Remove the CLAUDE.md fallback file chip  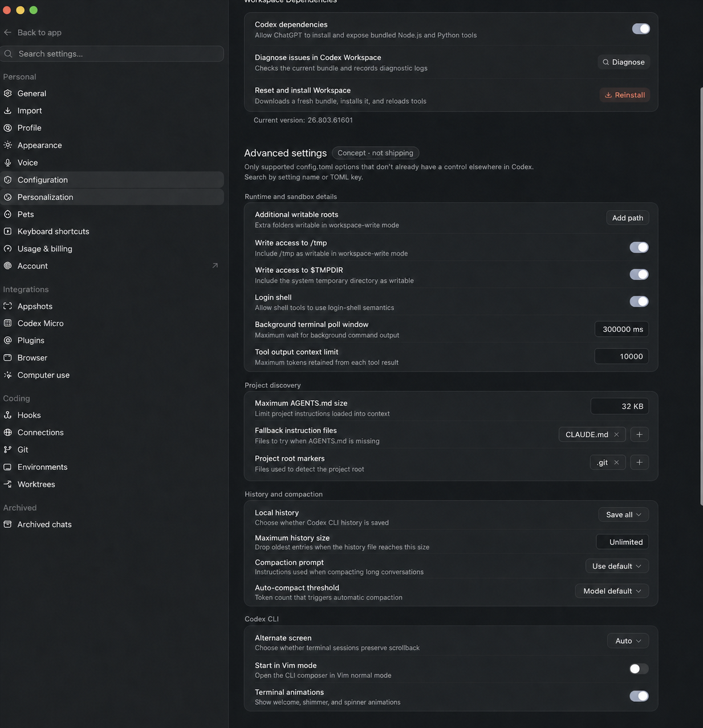(616, 435)
